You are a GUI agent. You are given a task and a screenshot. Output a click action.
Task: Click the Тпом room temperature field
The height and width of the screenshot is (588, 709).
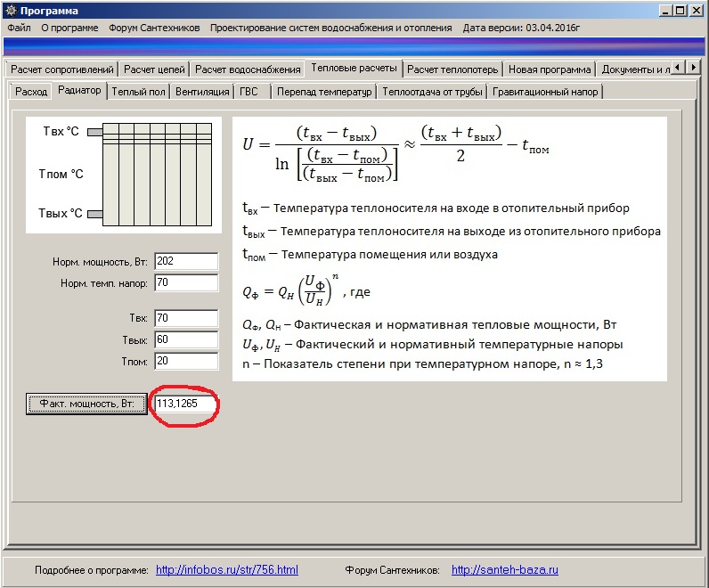(x=186, y=361)
